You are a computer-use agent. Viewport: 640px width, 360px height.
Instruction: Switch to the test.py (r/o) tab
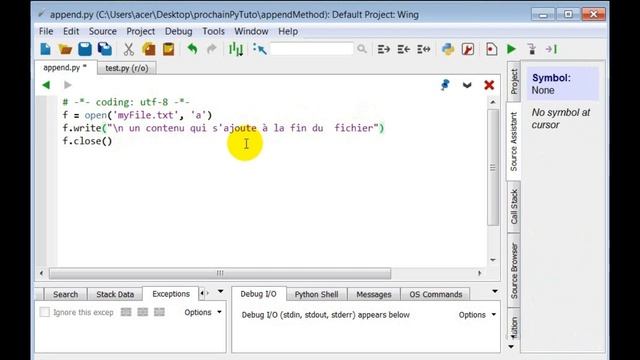(x=127, y=68)
